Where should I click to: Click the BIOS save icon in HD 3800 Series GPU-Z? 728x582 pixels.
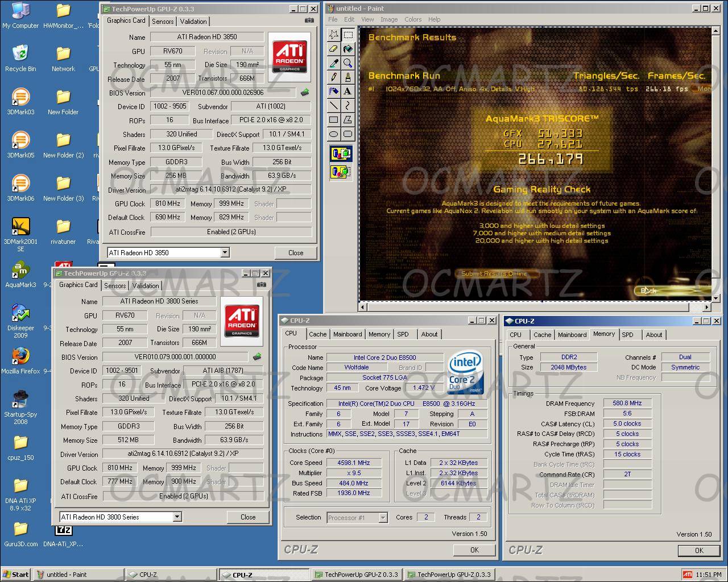point(257,357)
